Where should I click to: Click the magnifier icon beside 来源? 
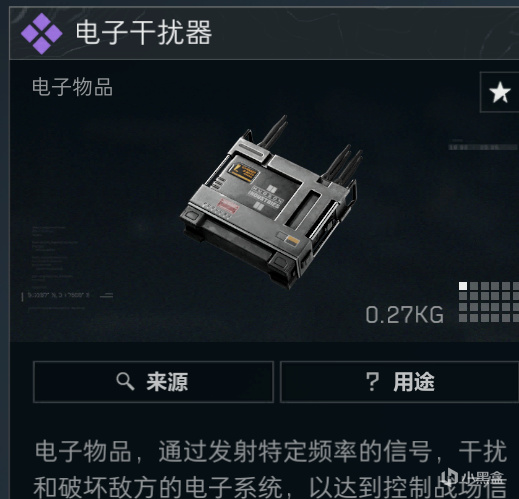tap(125, 382)
